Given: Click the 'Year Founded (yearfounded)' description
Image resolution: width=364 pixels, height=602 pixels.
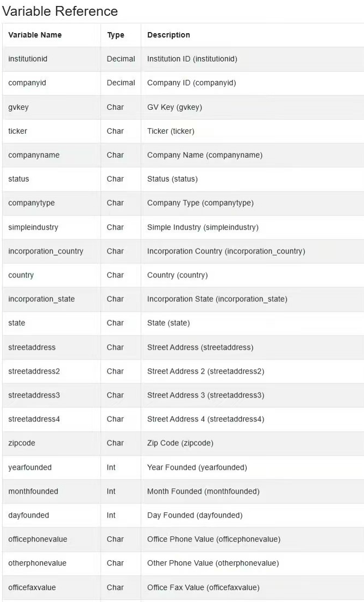Looking at the screenshot, I should pos(197,467).
